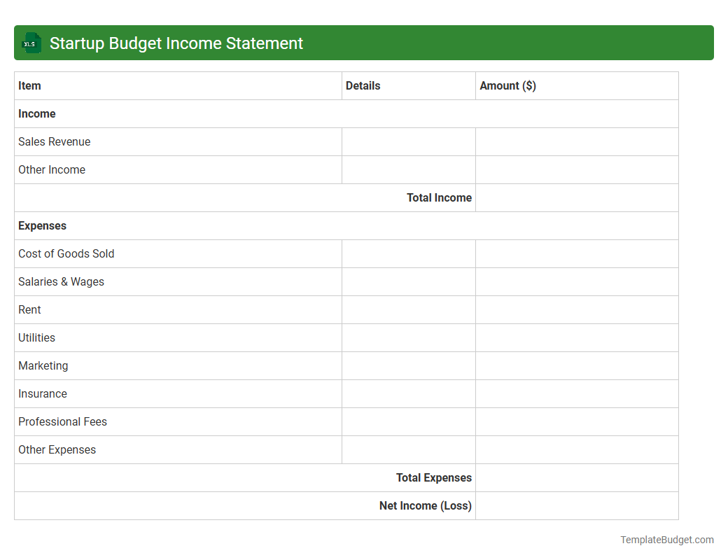The image size is (728, 560).
Task: Click the Item column header
Action: [29, 85]
